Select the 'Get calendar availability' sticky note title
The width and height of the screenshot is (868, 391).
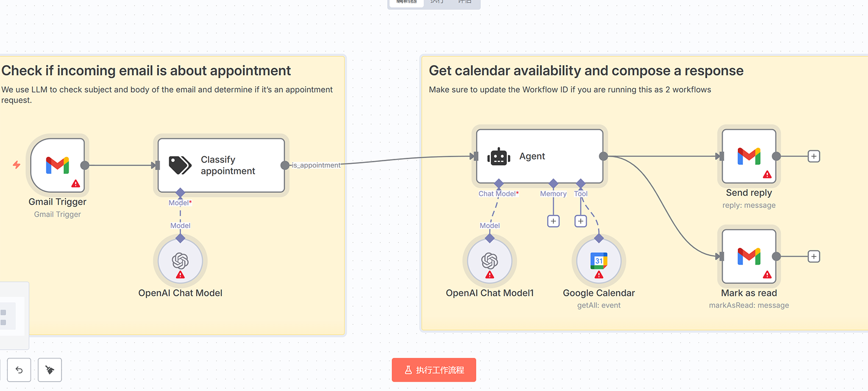tap(586, 71)
